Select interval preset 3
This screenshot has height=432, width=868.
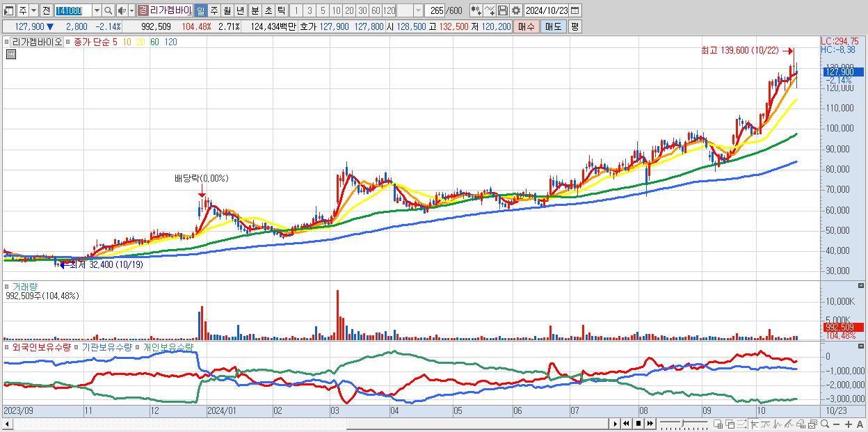point(310,11)
